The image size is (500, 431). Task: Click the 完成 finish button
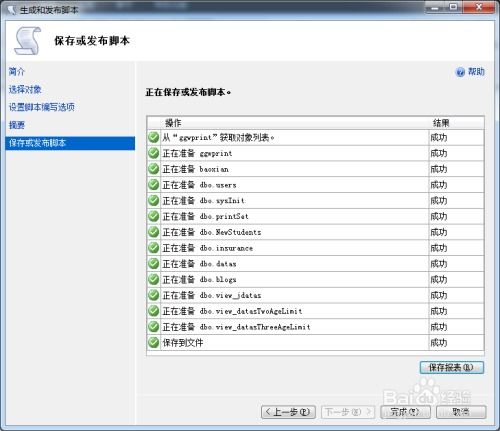pyautogui.click(x=405, y=412)
